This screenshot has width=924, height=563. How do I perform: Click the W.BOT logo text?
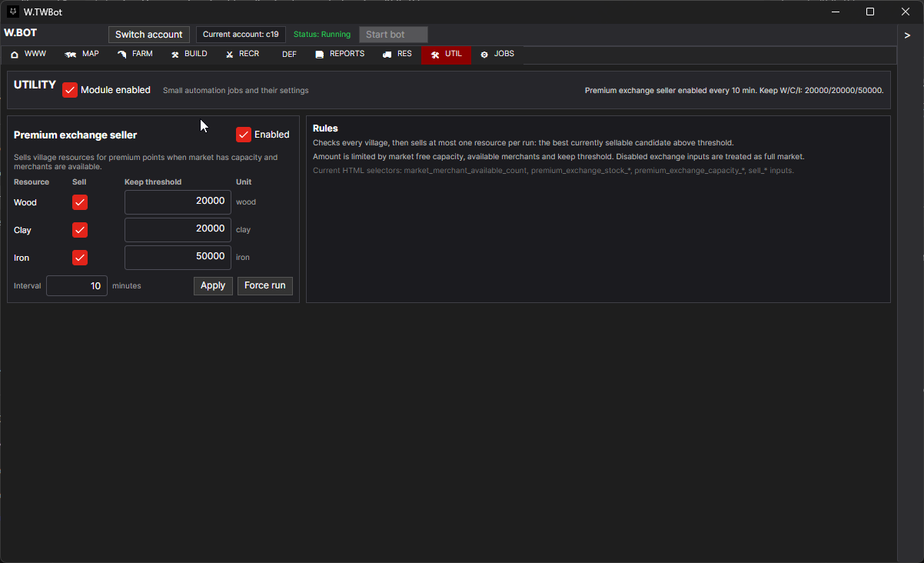tap(21, 33)
